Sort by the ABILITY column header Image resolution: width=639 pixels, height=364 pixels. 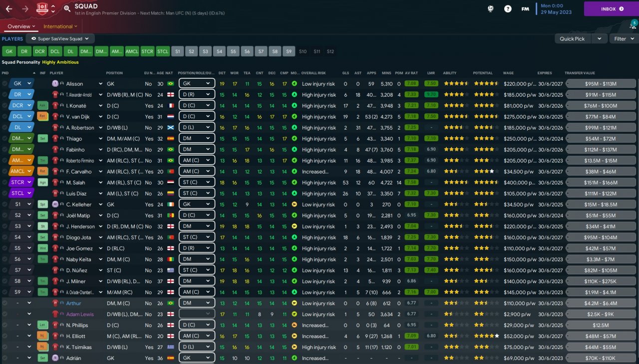[x=449, y=73]
